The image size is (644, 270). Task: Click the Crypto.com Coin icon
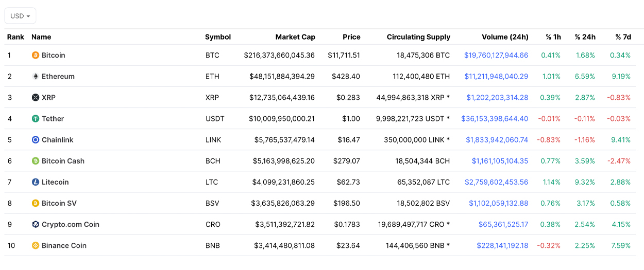click(x=36, y=224)
